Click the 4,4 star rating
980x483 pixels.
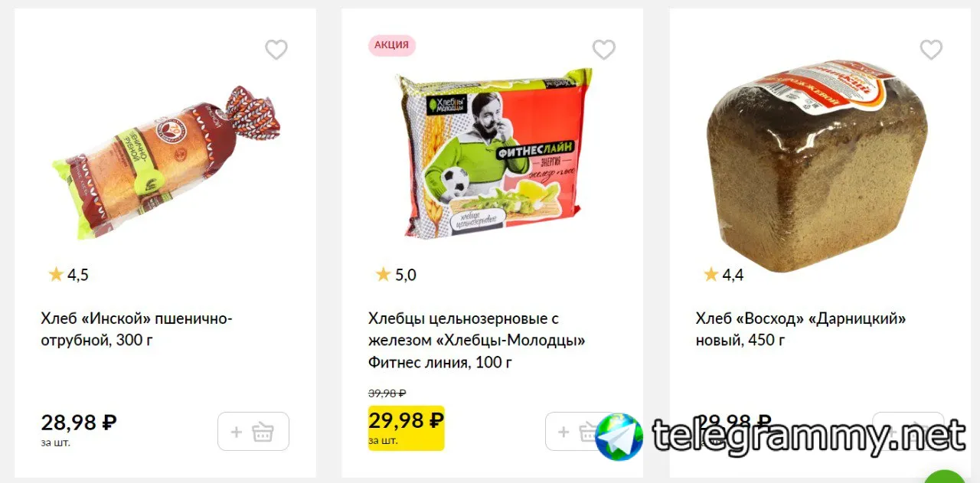tap(723, 275)
